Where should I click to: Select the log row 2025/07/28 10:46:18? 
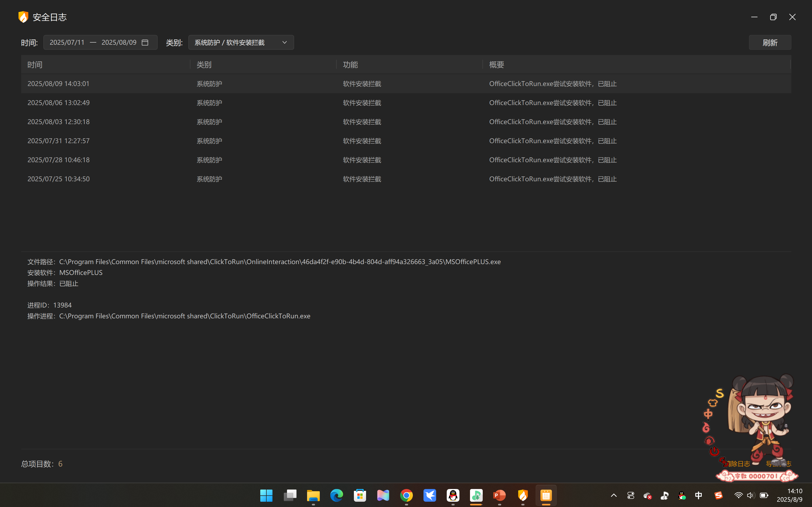point(406,160)
